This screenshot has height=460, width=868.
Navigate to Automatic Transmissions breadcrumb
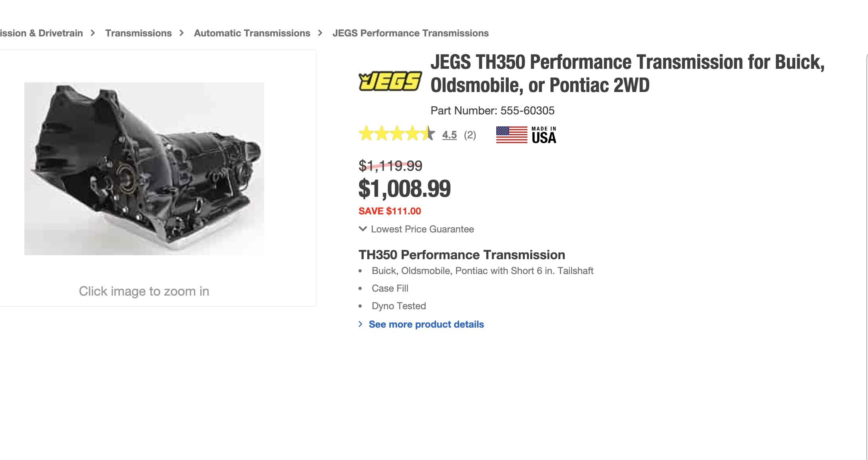(252, 33)
